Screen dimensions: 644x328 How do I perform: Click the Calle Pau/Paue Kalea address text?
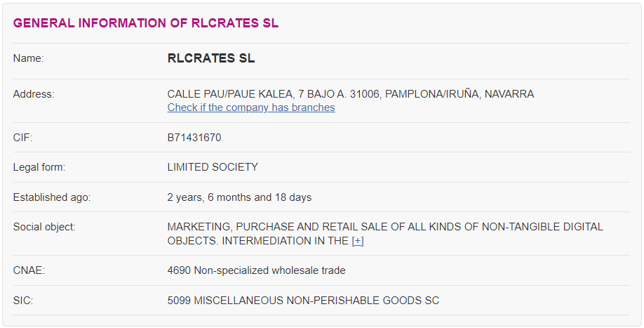(x=351, y=94)
